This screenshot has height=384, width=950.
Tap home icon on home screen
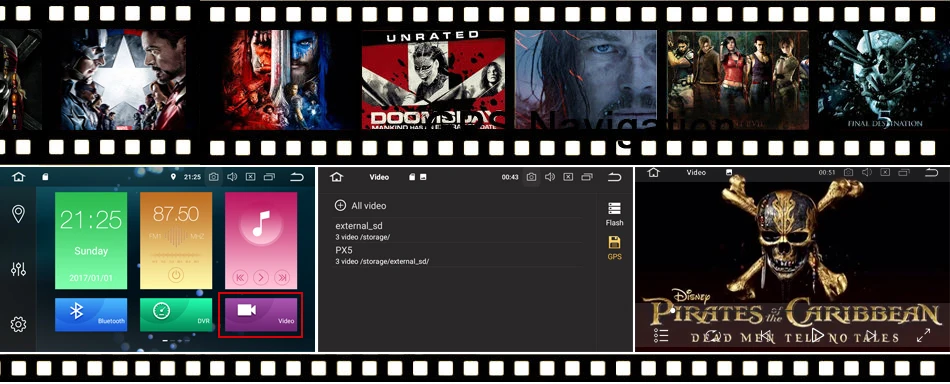pos(19,177)
